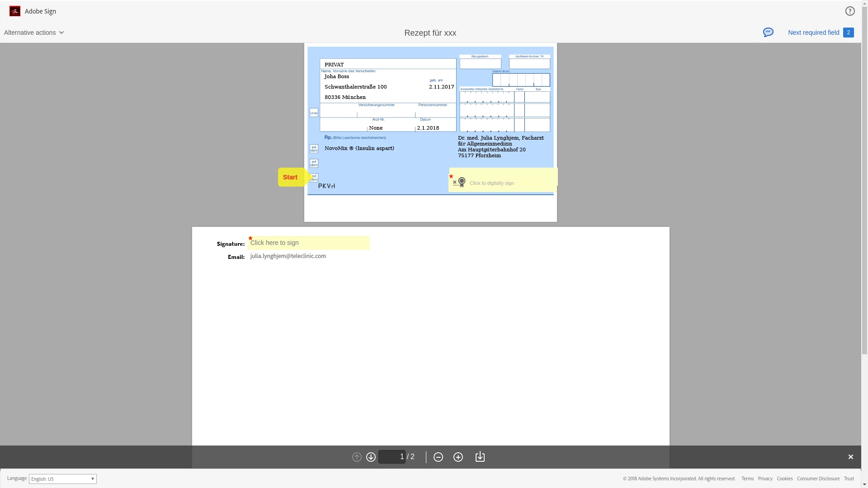Image resolution: width=868 pixels, height=488 pixels.
Task: Go to next page arrow icon
Action: point(371,457)
